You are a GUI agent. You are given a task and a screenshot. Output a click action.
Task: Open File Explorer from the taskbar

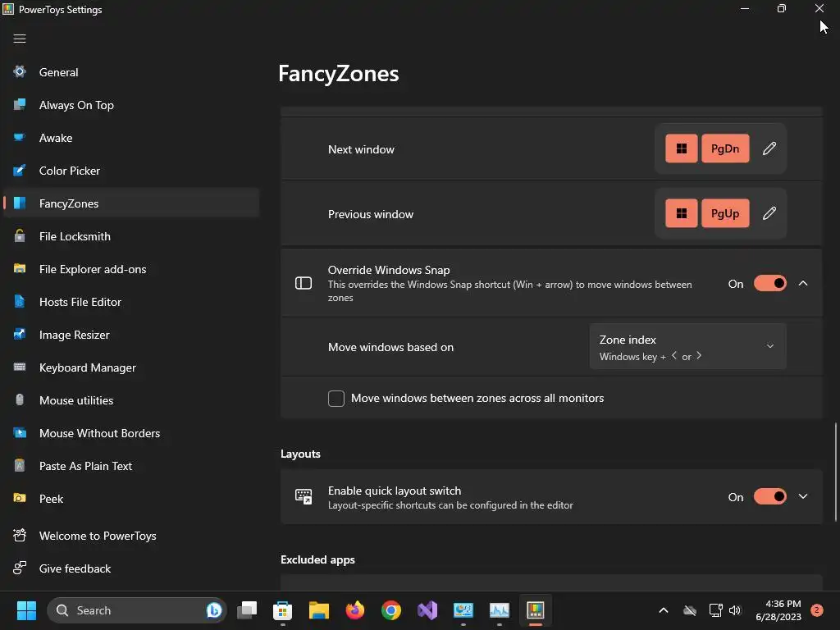pyautogui.click(x=319, y=610)
